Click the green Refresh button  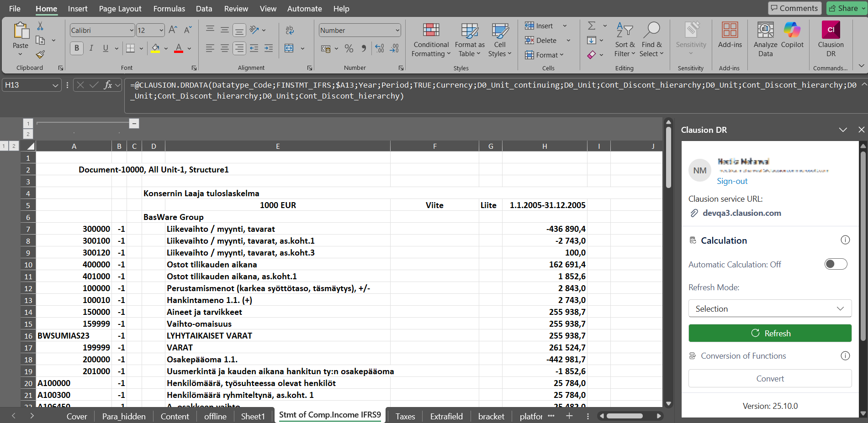click(770, 333)
